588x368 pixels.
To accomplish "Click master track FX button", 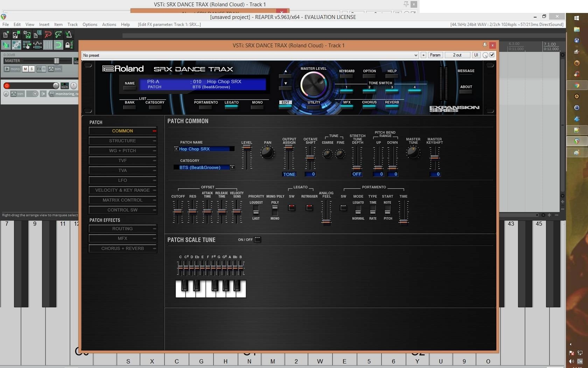I will (39, 69).
